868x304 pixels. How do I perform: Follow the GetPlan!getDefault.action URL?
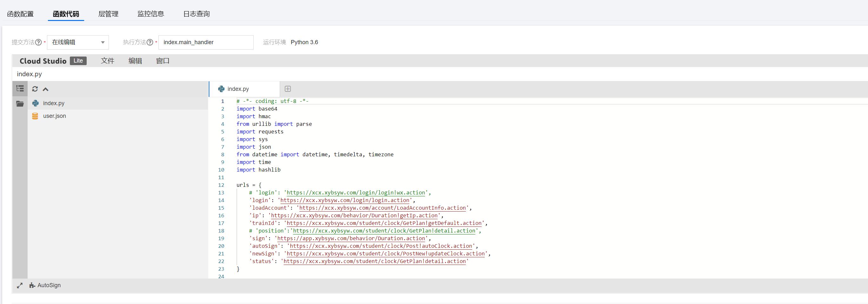[384, 223]
